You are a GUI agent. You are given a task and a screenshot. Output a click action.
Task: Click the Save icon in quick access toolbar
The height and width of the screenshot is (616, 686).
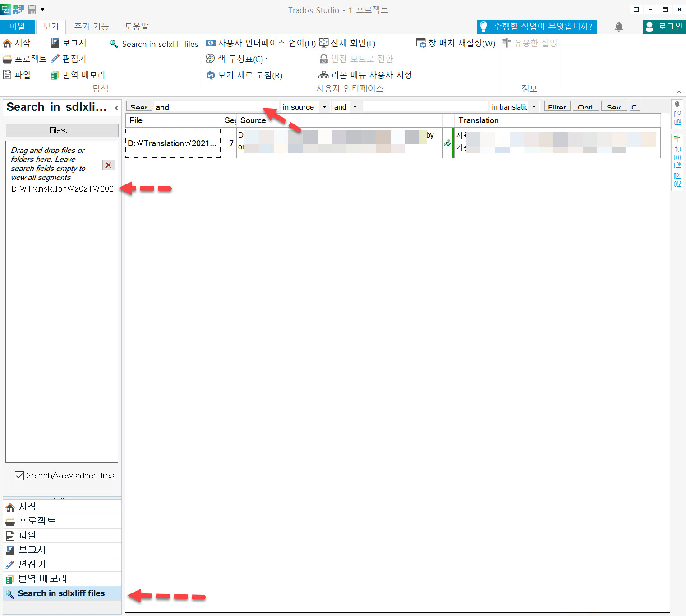(x=31, y=9)
